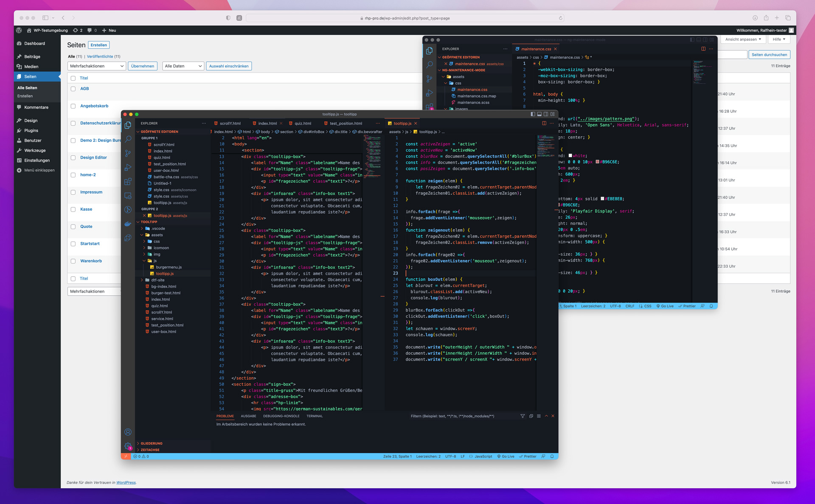Collapse all icon in Probleme panel
Screen dimensions: 815x504
tap(531, 416)
